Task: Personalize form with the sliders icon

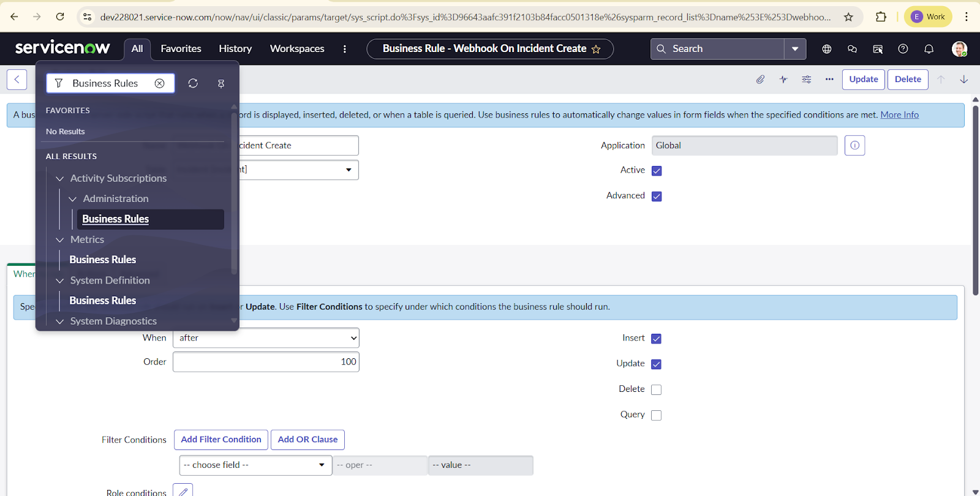Action: coord(807,80)
